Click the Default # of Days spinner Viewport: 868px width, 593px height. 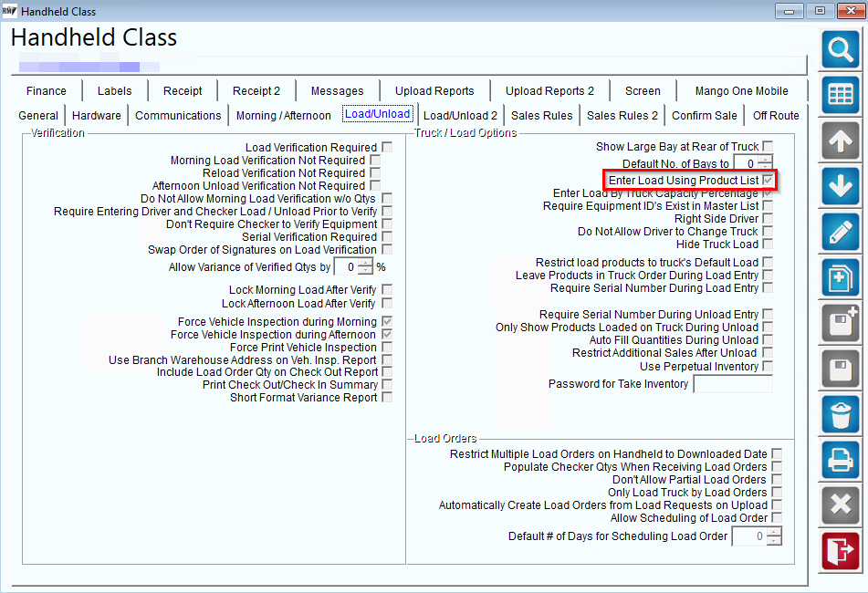tap(775, 536)
